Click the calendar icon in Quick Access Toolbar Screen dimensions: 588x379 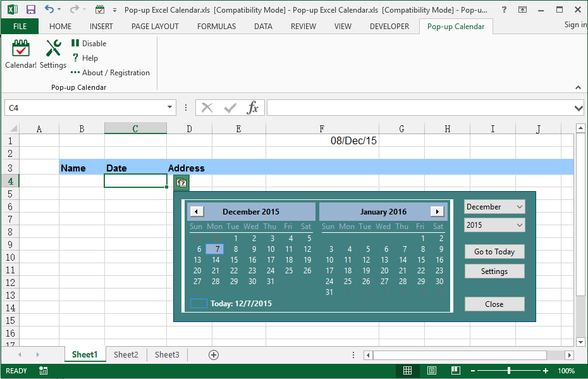pyautogui.click(x=100, y=9)
